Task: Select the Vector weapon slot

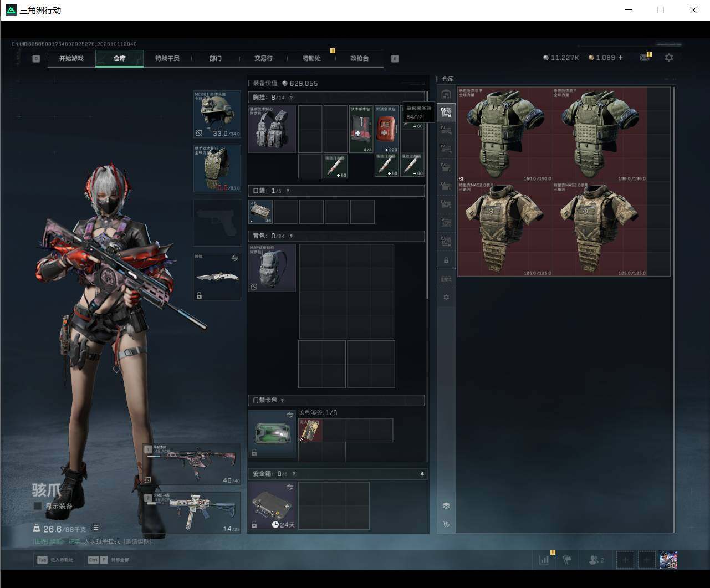Action: pos(191,464)
